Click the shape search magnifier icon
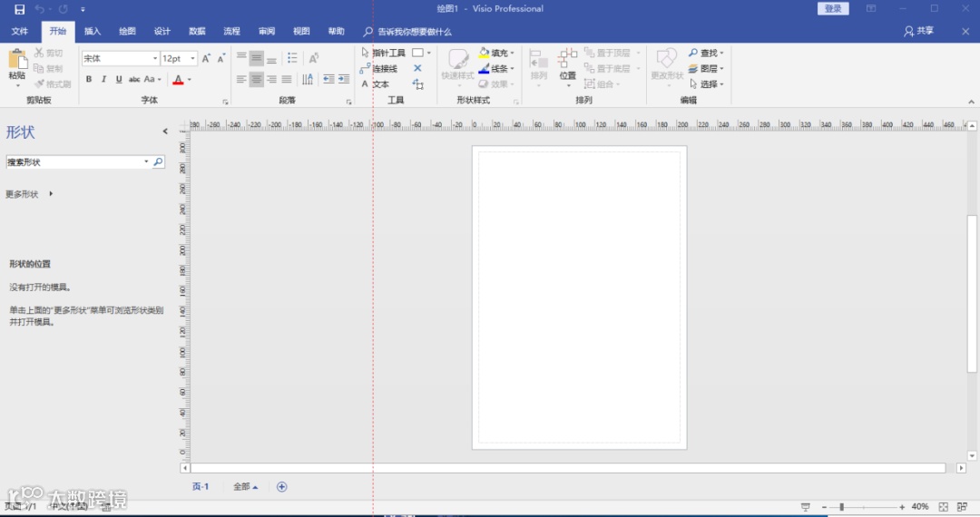 (158, 161)
